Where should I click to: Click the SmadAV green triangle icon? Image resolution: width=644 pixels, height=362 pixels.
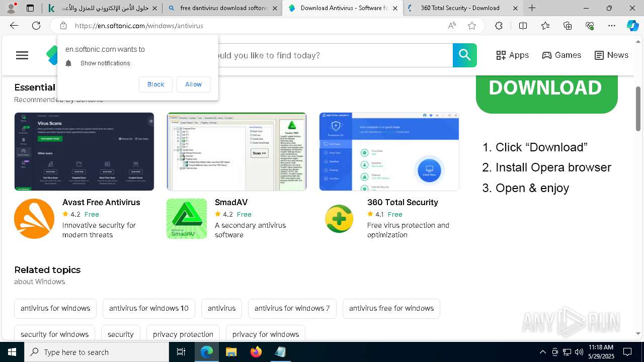tap(187, 219)
